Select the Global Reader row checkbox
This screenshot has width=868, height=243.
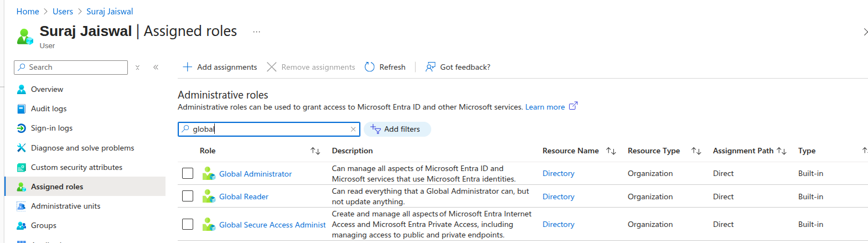coord(188,196)
